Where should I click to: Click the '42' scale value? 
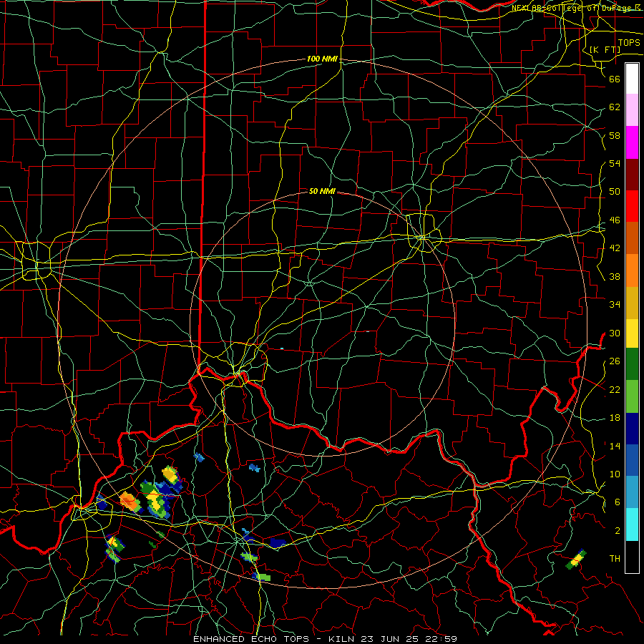pyautogui.click(x=615, y=248)
